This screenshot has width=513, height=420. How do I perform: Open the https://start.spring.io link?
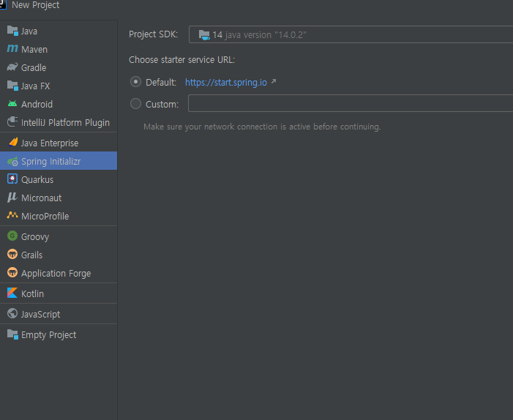tap(226, 82)
